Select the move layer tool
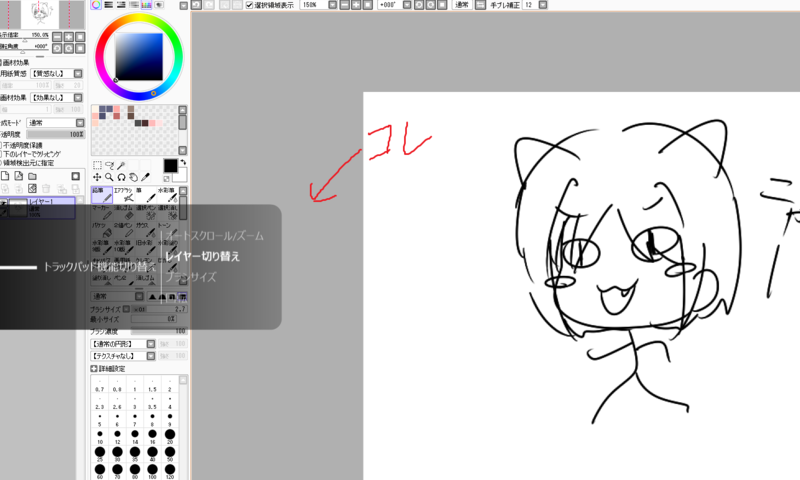This screenshot has width=800, height=480. 97,177
